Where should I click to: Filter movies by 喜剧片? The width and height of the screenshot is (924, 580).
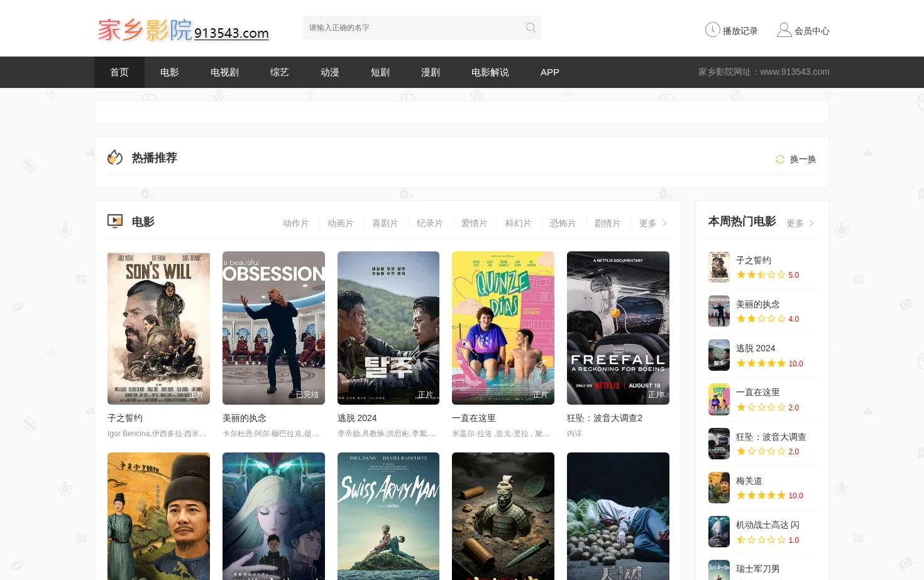click(385, 223)
